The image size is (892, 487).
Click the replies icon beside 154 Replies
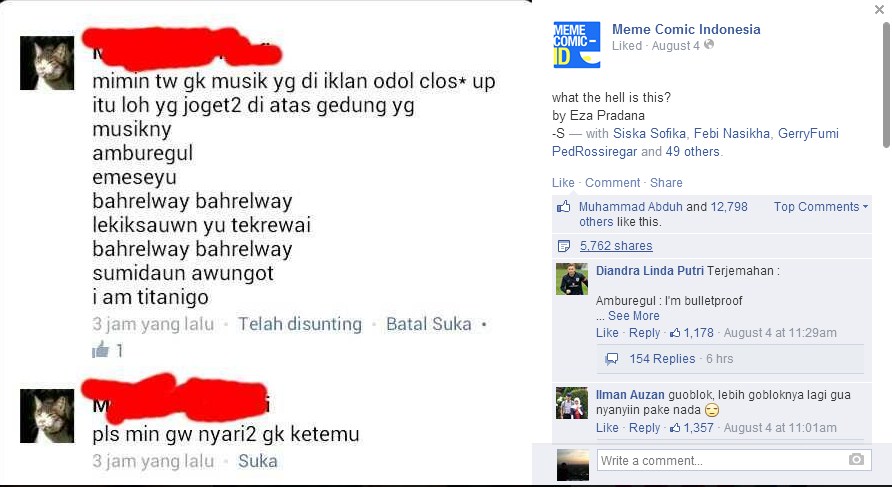612,359
